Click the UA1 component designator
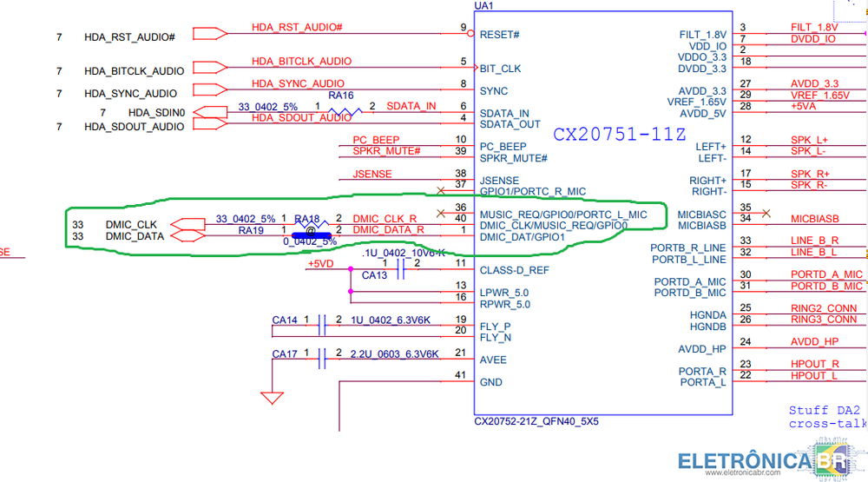Image resolution: width=868 pixels, height=482 pixels. [483, 6]
